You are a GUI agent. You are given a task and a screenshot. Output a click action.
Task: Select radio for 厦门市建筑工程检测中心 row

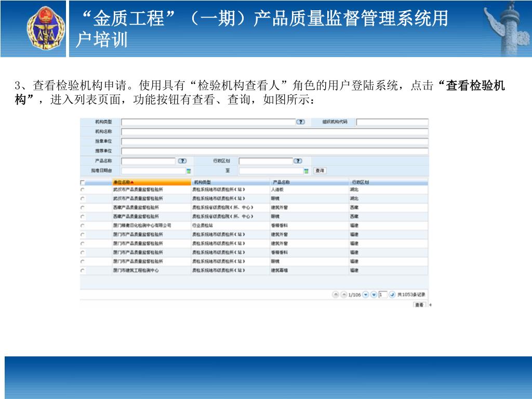tap(83, 270)
